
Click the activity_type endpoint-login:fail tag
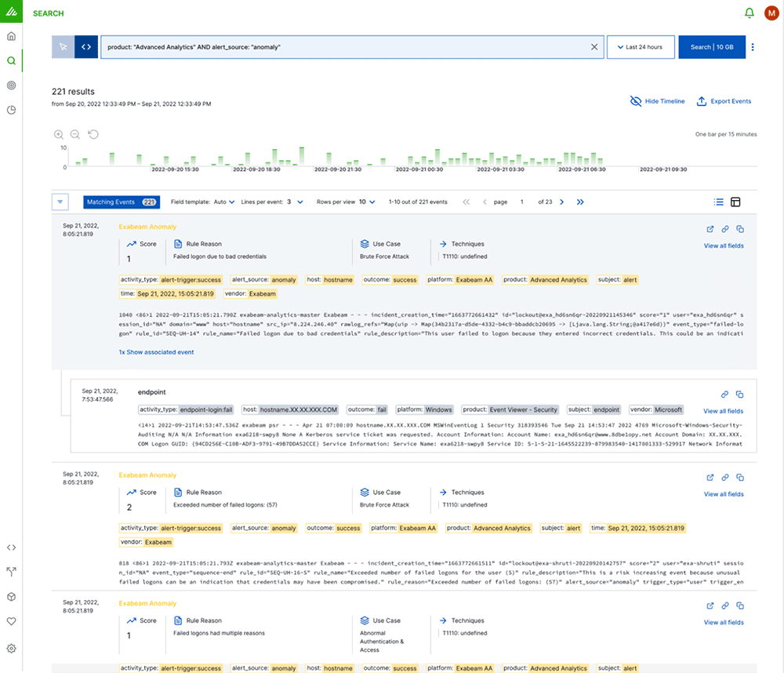(186, 409)
